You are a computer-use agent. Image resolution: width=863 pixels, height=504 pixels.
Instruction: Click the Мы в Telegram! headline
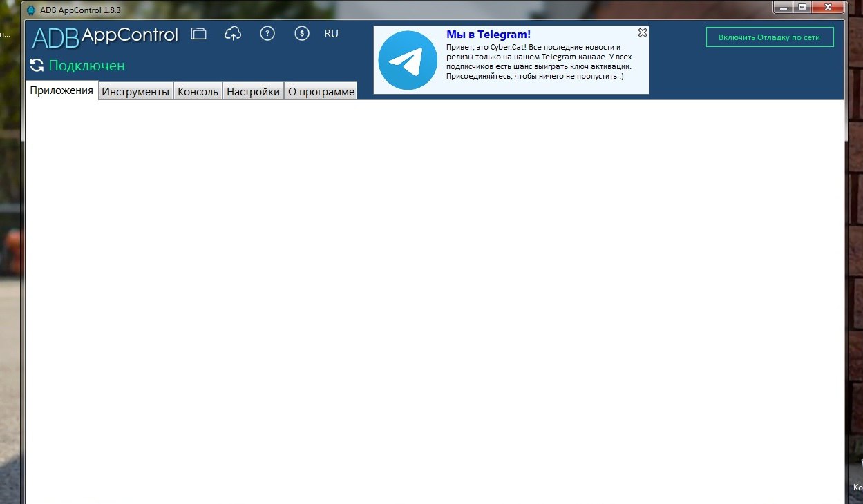pos(489,34)
